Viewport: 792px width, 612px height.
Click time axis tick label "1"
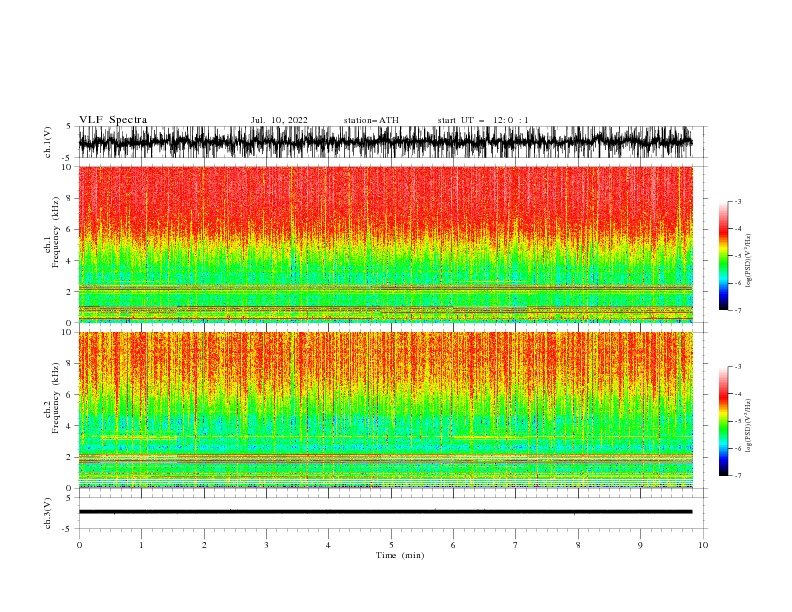141,545
